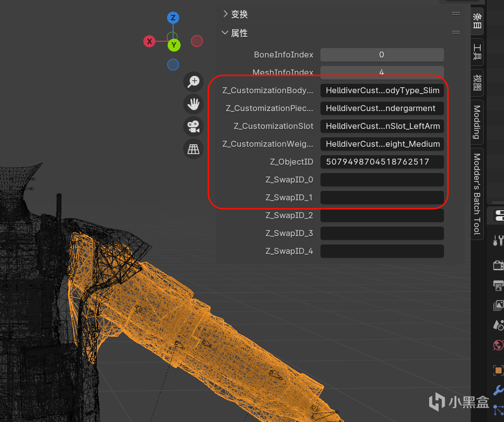Open the Object properties orange square icon
This screenshot has width=504, height=422.
click(x=498, y=370)
